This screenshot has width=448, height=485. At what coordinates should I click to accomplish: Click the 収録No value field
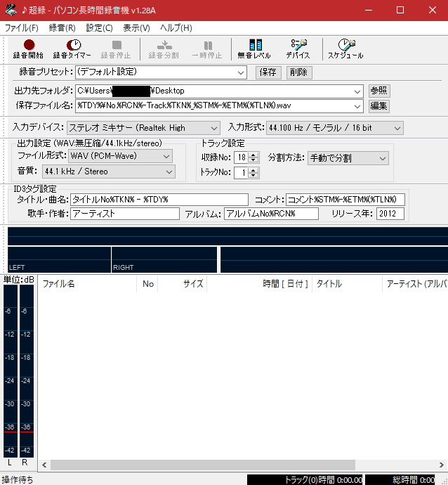241,157
